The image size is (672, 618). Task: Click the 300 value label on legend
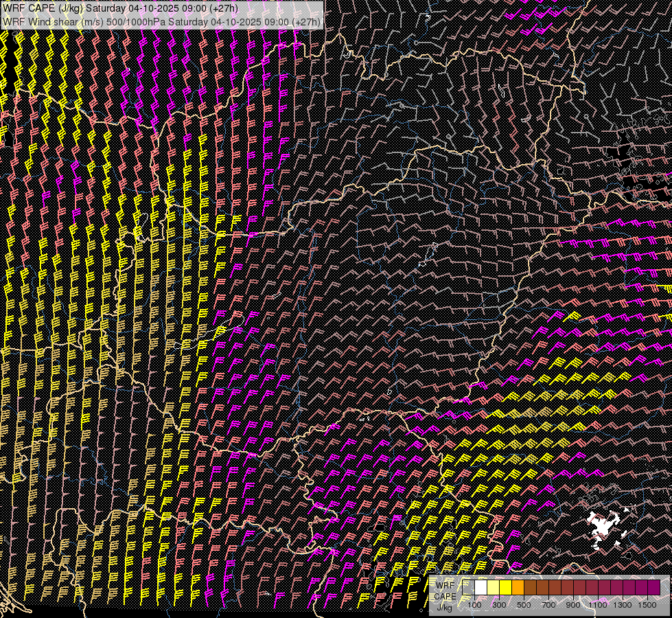(499, 605)
